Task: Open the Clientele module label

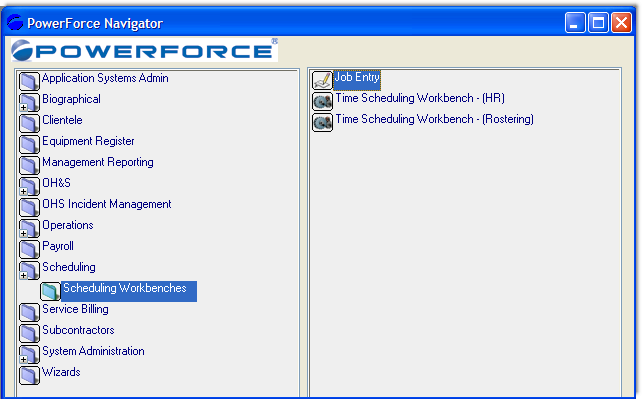Action: tap(62, 120)
